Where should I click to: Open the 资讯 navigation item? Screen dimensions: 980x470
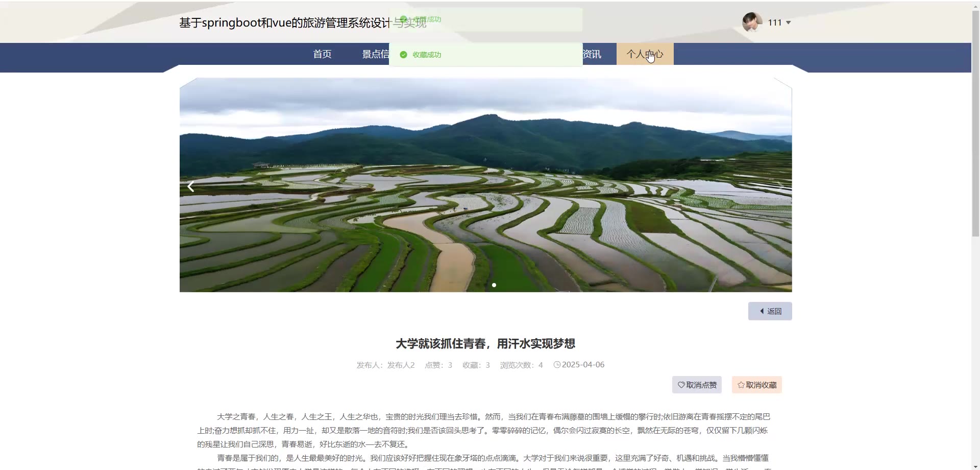click(x=592, y=54)
